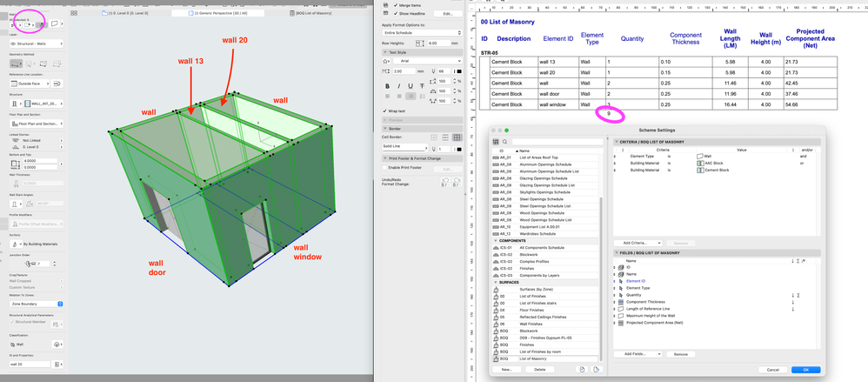Image resolution: width=868 pixels, height=382 pixels.
Task: Click Cancel in Scheme Settings
Action: point(772,370)
